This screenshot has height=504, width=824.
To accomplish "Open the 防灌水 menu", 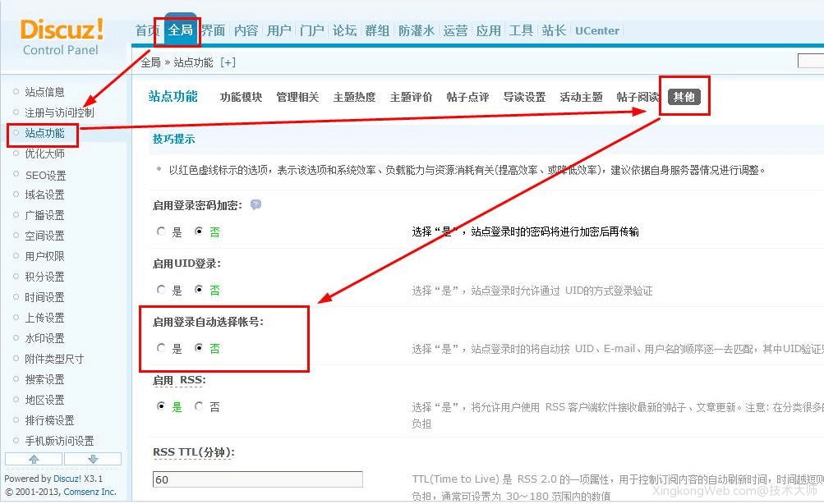I will [417, 30].
